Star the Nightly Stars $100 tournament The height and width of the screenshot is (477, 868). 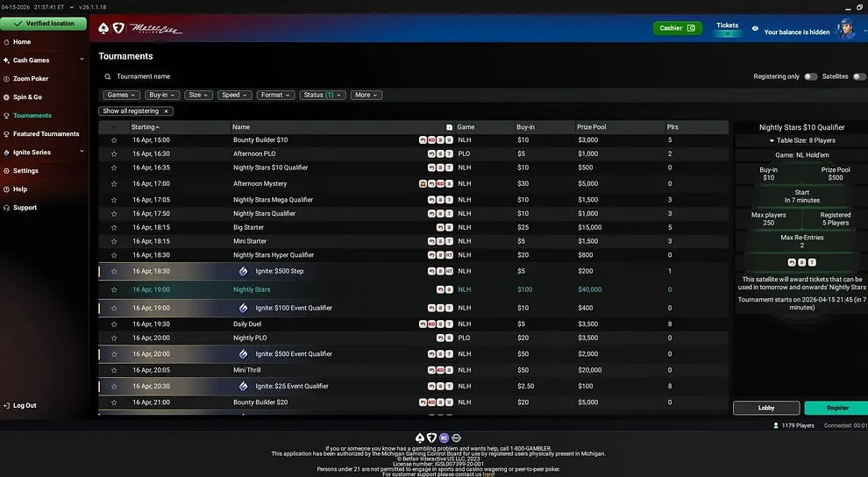(114, 289)
